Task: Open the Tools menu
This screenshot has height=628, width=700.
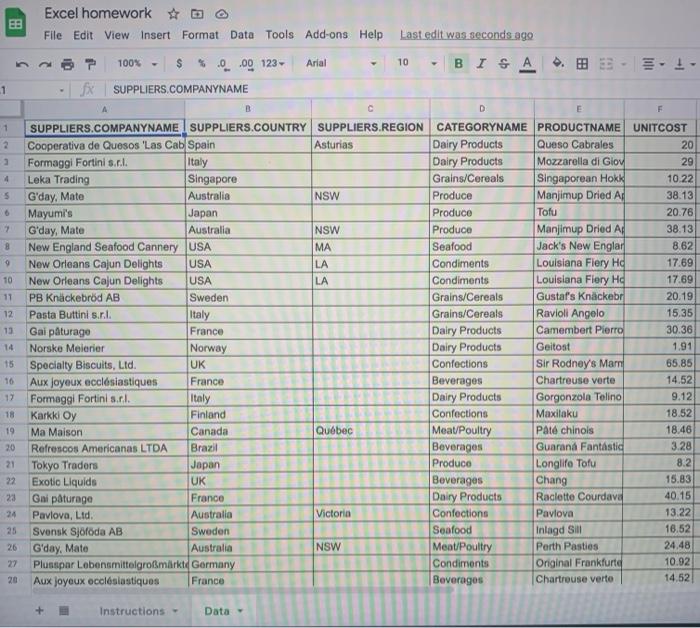Action: (279, 35)
